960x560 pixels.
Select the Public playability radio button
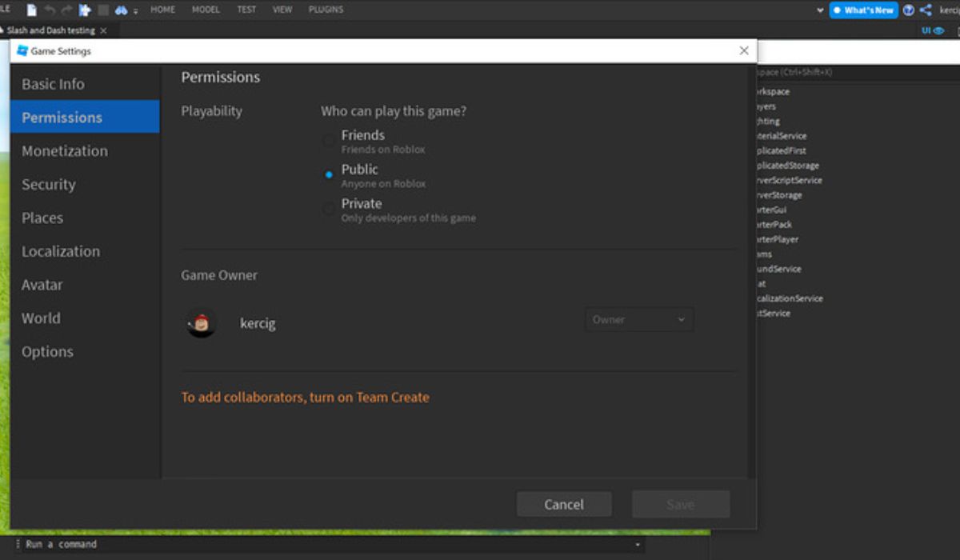point(329,175)
